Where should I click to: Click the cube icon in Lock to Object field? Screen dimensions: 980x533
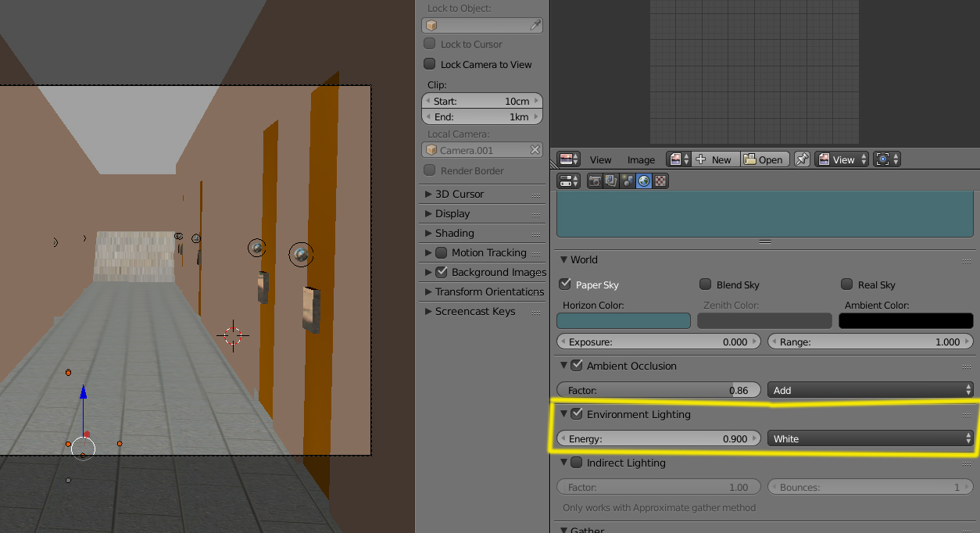click(431, 26)
